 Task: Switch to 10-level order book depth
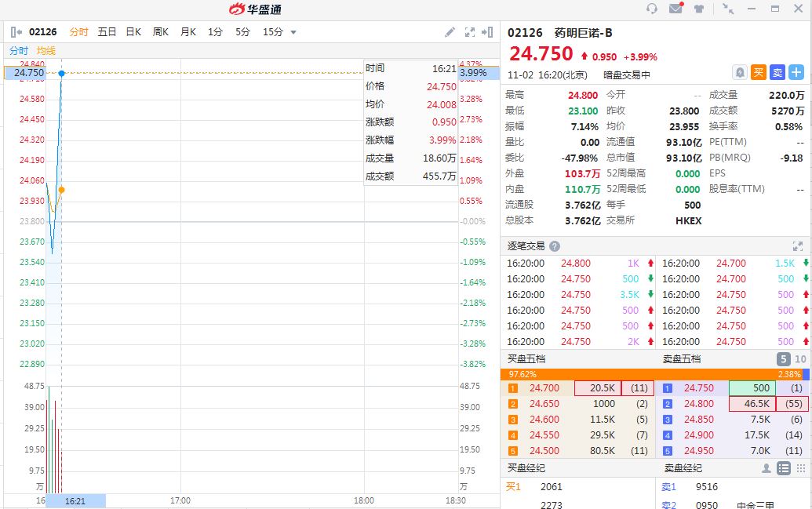pos(800,358)
